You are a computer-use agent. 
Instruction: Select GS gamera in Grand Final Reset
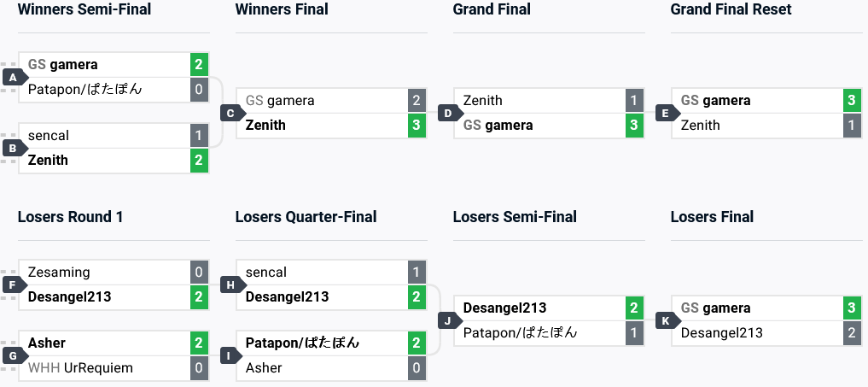coord(715,101)
